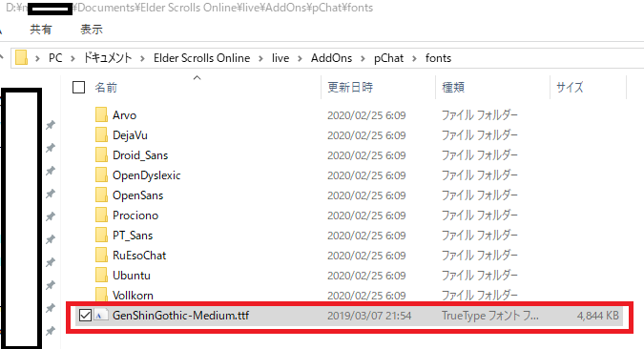Open the 共有 ribbon tab
Image resolution: width=644 pixels, height=349 pixels.
click(x=41, y=30)
